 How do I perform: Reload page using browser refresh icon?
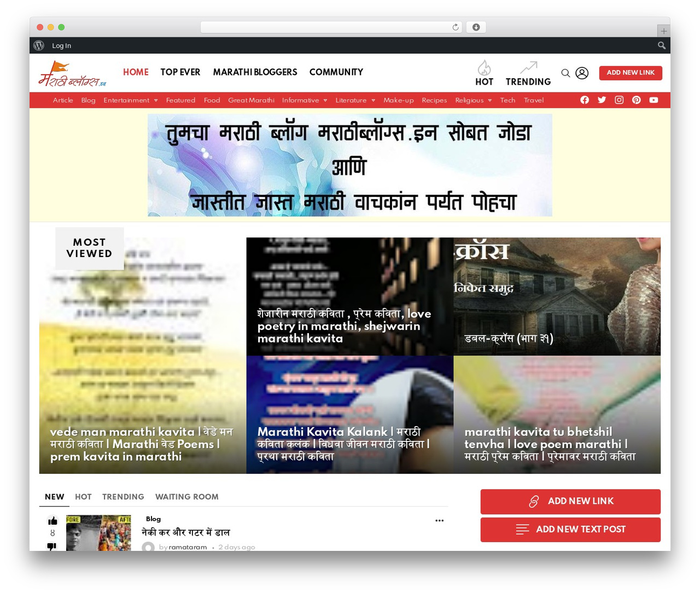point(456,27)
